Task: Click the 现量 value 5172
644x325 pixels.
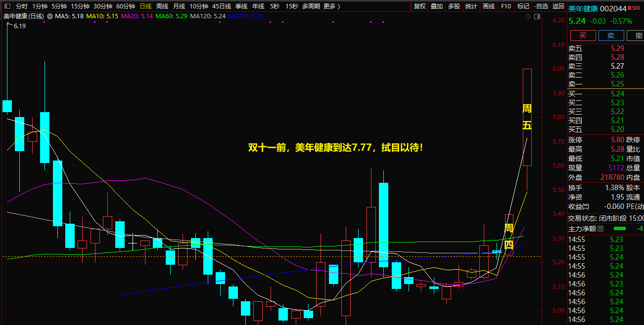Action: tap(615, 168)
